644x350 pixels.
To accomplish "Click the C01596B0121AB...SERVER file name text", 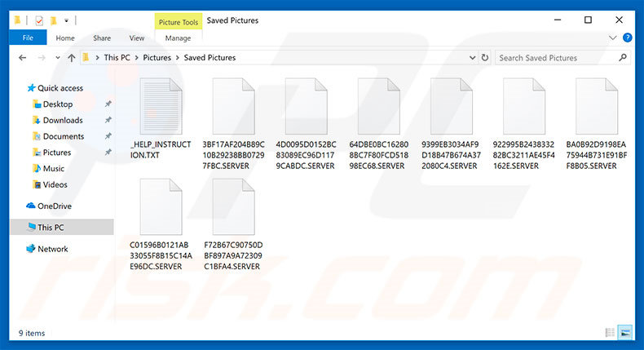I will (x=161, y=255).
